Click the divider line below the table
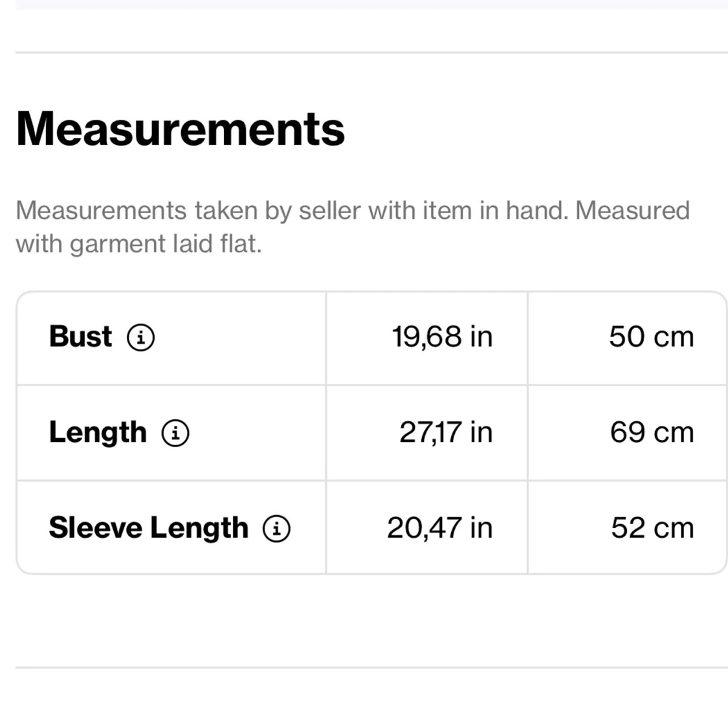Image resolution: width=728 pixels, height=728 pixels. [x=371, y=667]
